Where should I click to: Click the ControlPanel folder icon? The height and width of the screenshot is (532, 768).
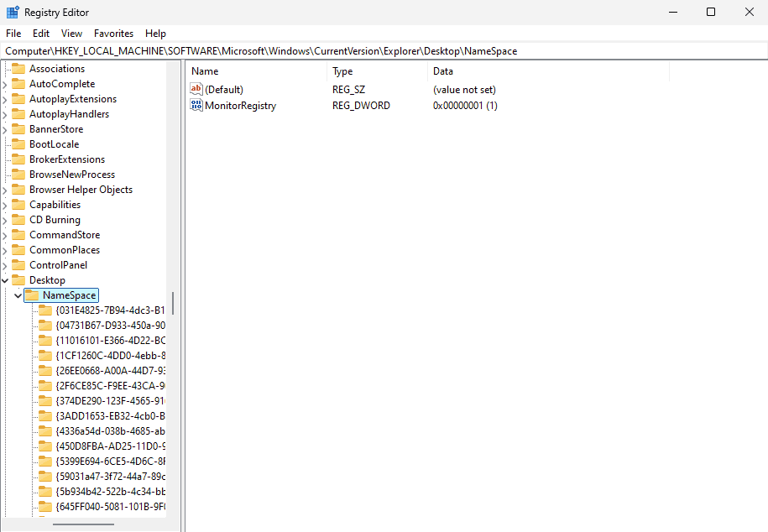click(18, 265)
